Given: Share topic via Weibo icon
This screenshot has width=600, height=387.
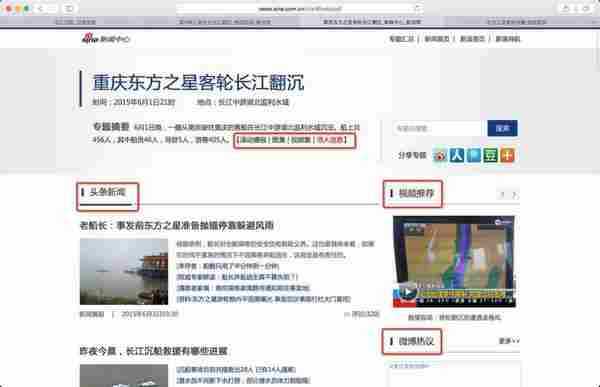Looking at the screenshot, I should click(x=440, y=155).
